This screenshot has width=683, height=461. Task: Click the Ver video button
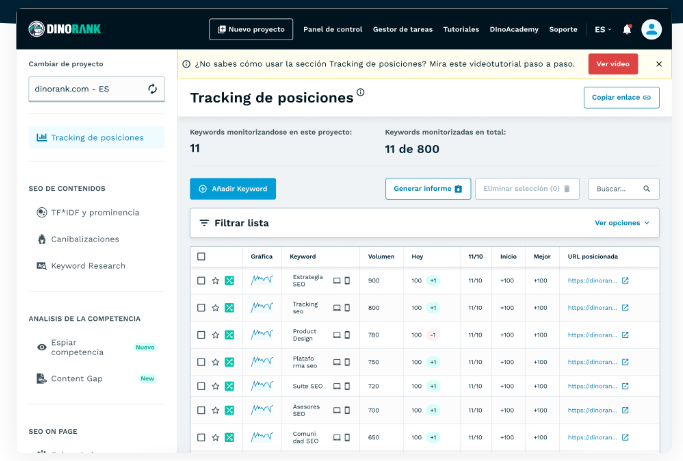(613, 64)
